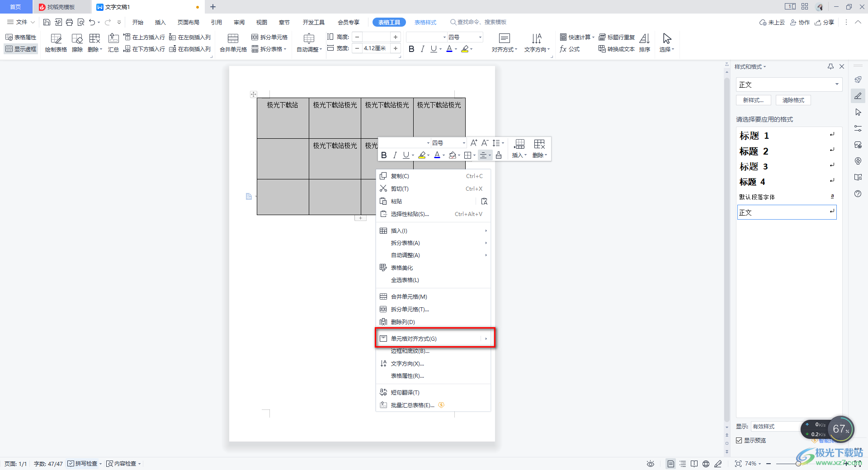Insert row above
This screenshot has height=470, width=868.
(144, 38)
